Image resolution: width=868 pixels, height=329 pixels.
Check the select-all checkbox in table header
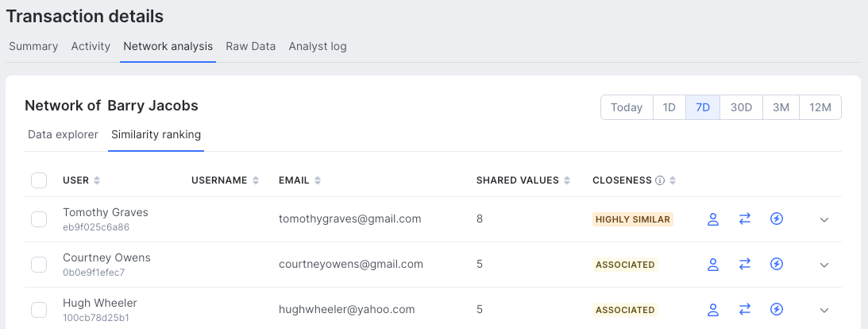click(39, 180)
